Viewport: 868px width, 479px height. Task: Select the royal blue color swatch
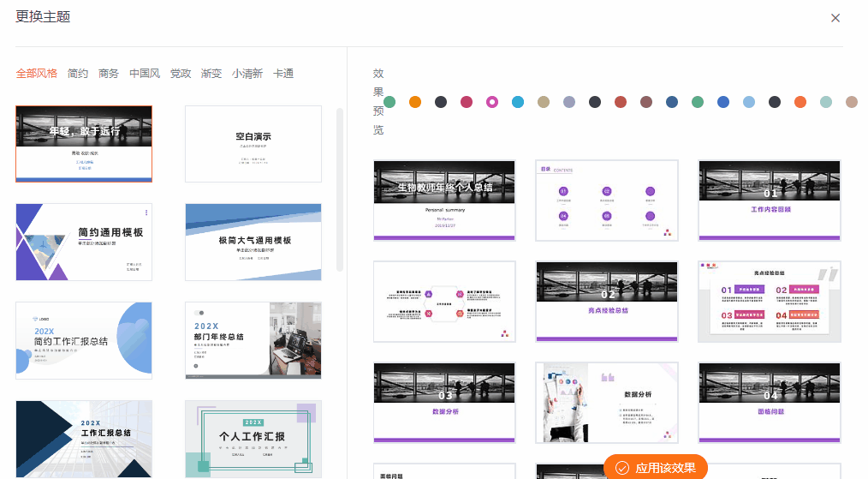[x=723, y=102]
